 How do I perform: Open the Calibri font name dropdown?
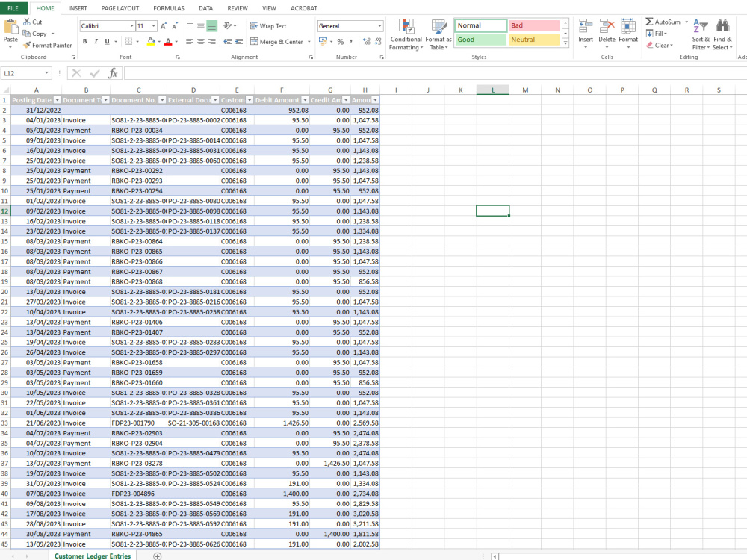(132, 25)
